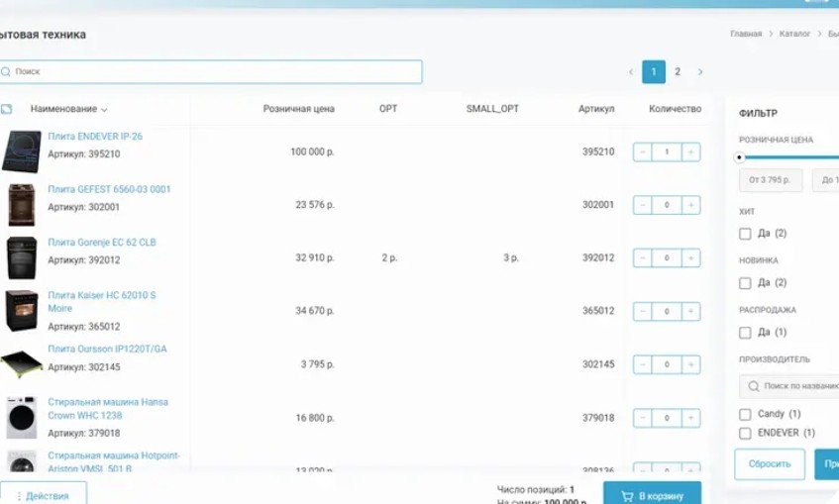Viewport: 839px width, 504px height.
Task: Check the РАСПРОДАЖА Да (1) filter checkbox
Action: 745,333
